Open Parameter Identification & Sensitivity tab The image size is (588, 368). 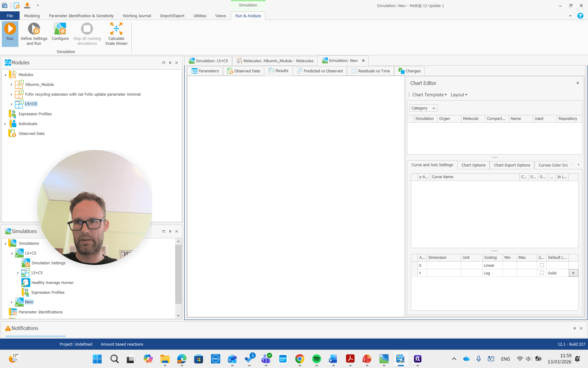click(81, 16)
